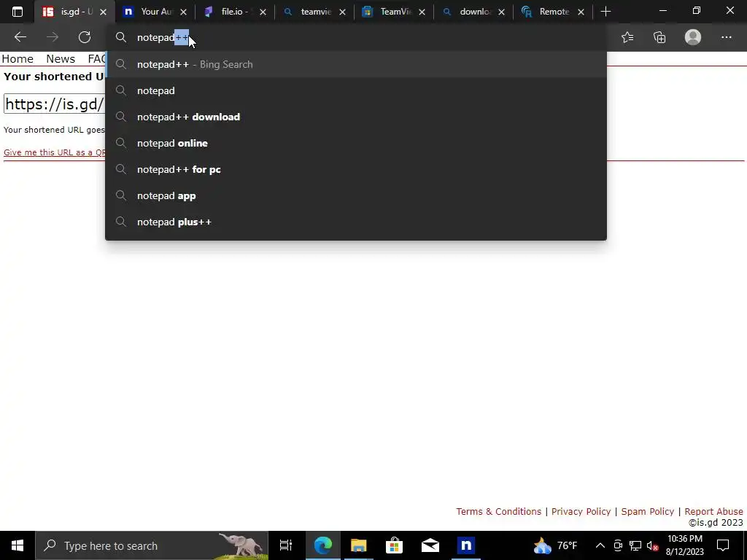Open Spam Policy link
This screenshot has width=747, height=560.
tap(648, 511)
